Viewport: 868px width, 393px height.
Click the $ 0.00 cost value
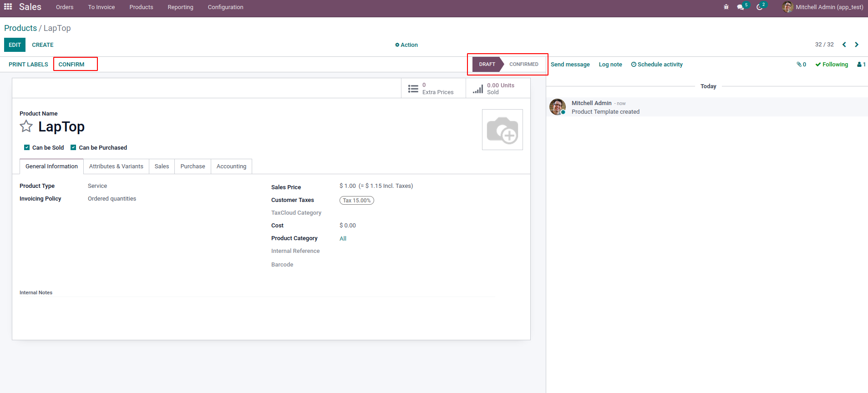[348, 226]
